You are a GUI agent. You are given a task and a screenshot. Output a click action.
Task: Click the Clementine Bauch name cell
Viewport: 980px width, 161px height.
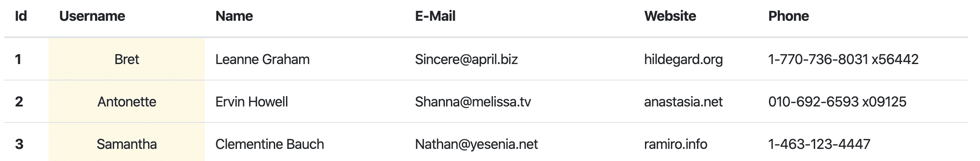point(270,144)
